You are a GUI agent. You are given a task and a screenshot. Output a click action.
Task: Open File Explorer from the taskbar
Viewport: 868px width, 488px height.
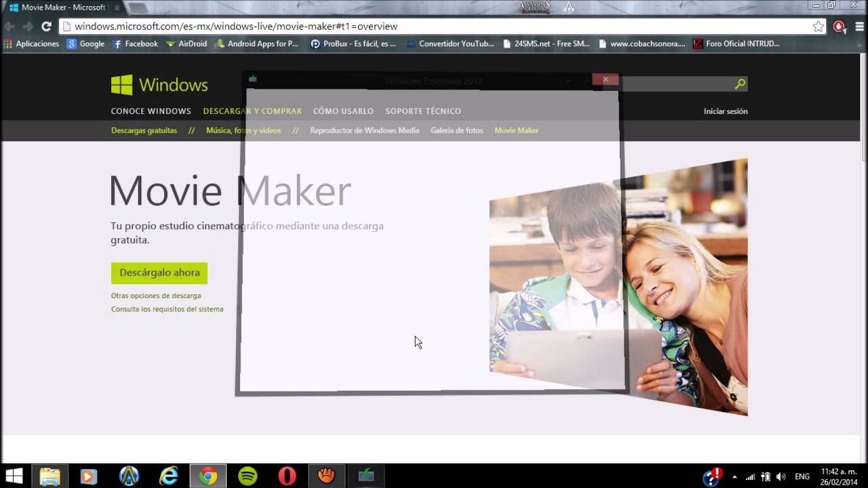pyautogui.click(x=50, y=476)
